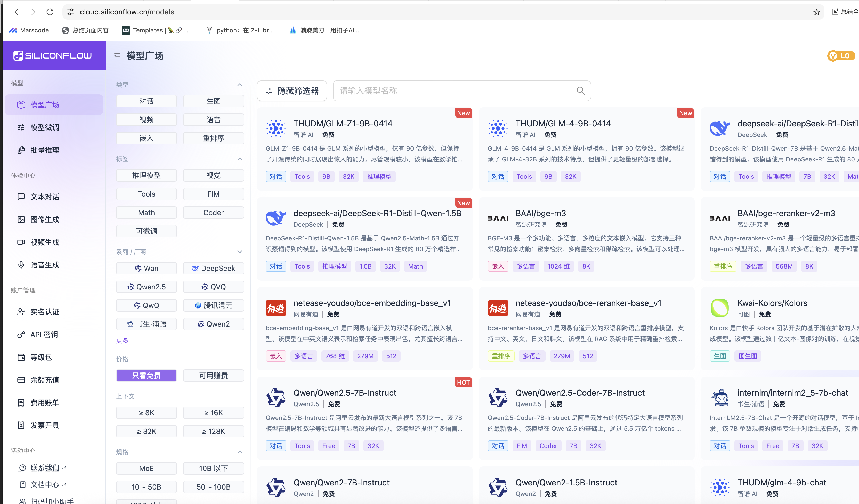Click the search magnifier icon
The height and width of the screenshot is (504, 859).
point(580,91)
